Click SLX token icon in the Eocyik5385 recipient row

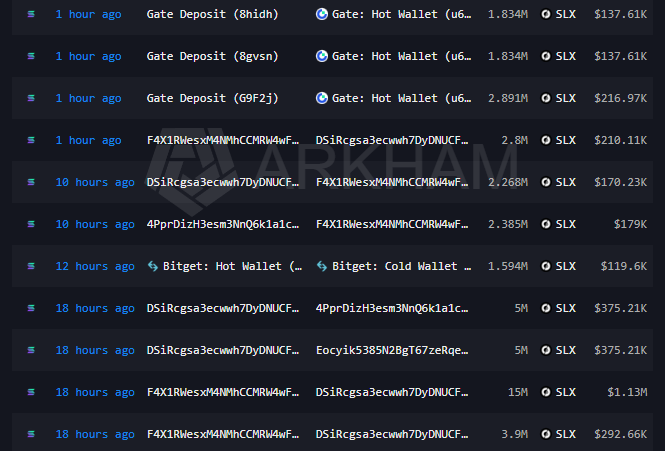click(x=546, y=350)
